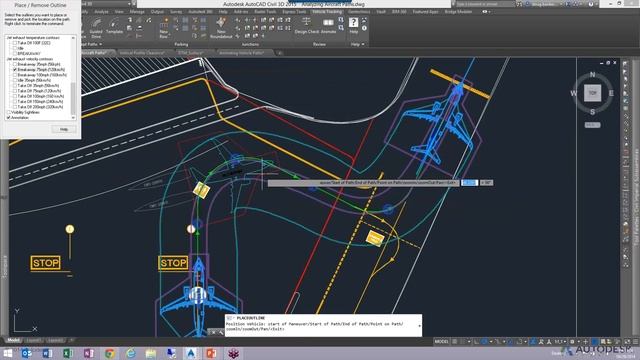Screen dimensions: 640x360
Task: Click the MODEL status bar button
Action: (x=441, y=341)
